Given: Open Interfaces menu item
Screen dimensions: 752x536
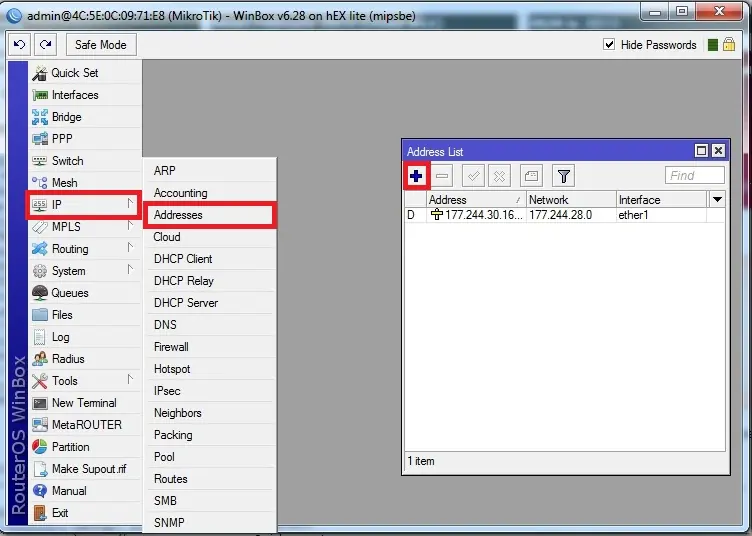Looking at the screenshot, I should point(85,95).
